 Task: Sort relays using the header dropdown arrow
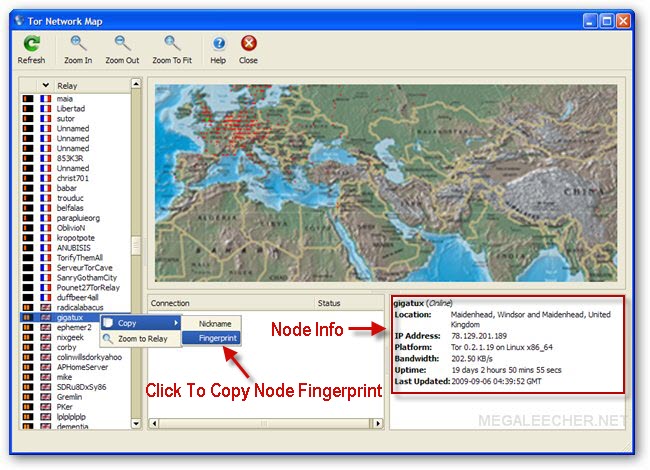[46, 85]
